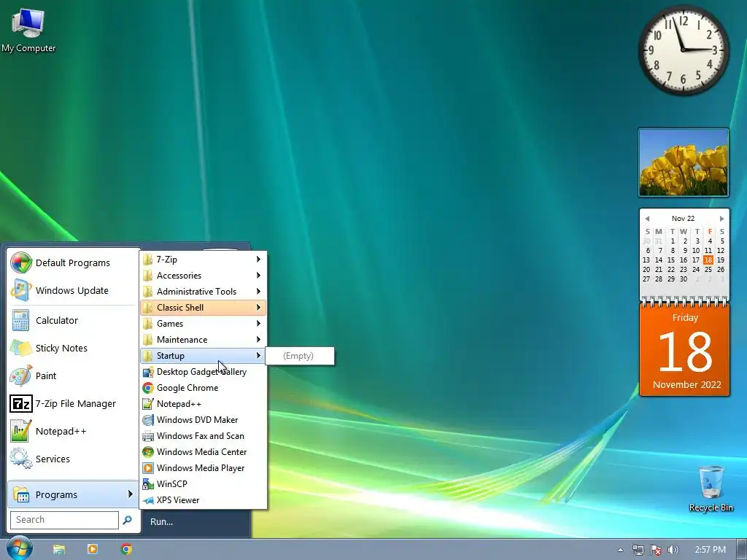Launch Google Chrome from Programs list
The image size is (747, 560).
tap(203, 388)
